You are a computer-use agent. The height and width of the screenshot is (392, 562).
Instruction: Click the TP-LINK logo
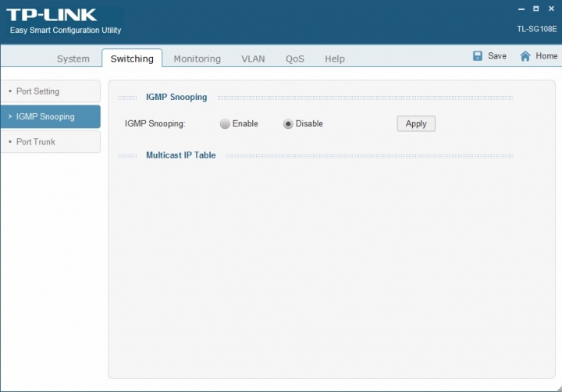[52, 15]
